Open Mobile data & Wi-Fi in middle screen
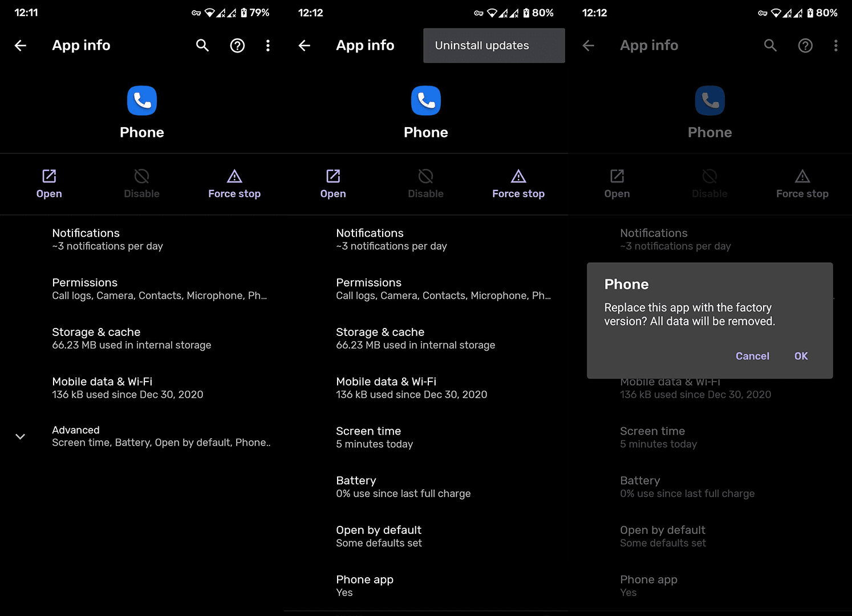 426,388
